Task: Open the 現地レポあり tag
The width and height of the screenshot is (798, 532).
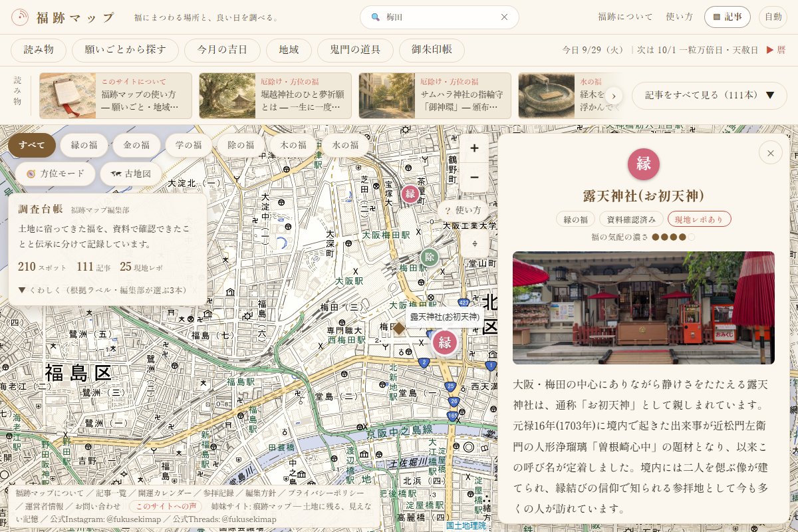Action: point(700,219)
